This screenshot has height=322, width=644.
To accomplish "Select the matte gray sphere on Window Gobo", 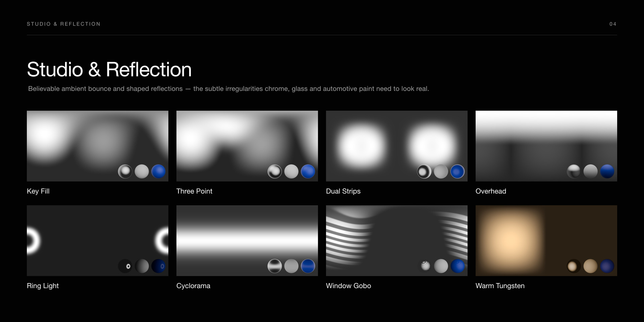I will (x=441, y=266).
